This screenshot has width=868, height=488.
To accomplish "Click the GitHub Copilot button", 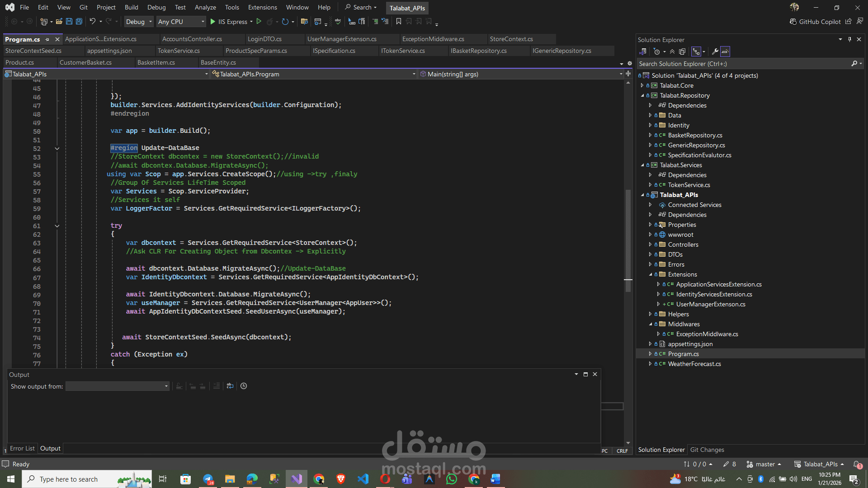I will pos(815,21).
